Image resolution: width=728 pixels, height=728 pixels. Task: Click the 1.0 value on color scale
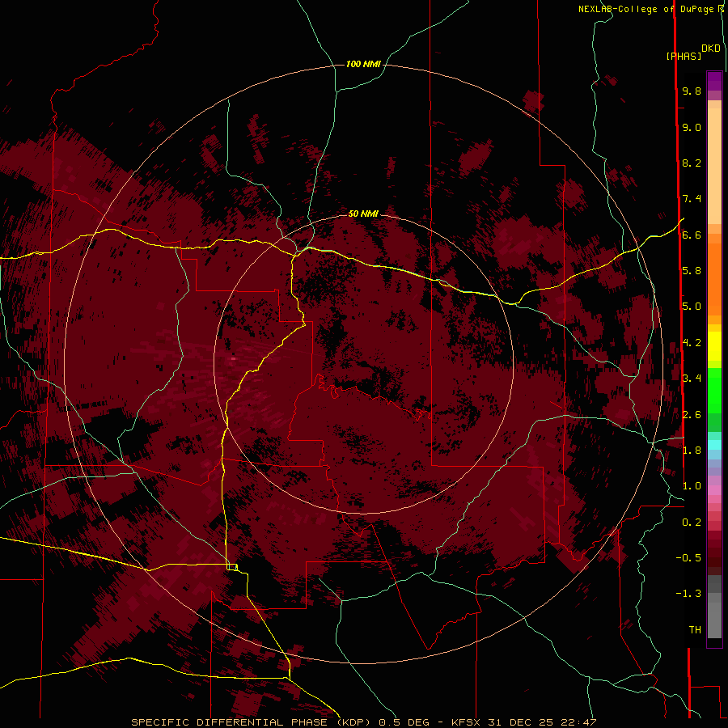(692, 486)
